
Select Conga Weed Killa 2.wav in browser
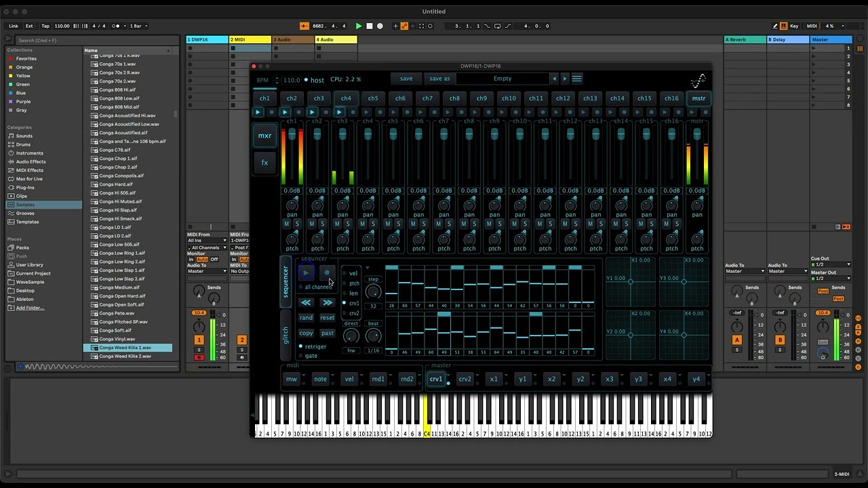pyautogui.click(x=125, y=357)
